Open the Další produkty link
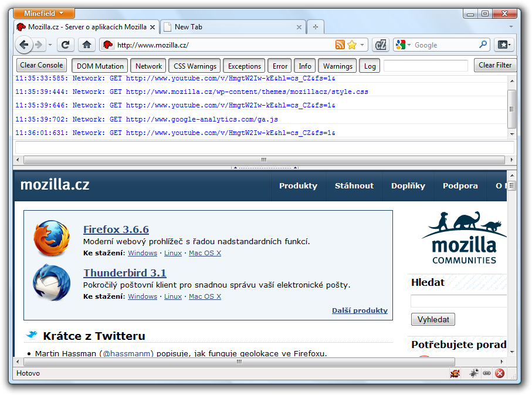 coord(360,310)
